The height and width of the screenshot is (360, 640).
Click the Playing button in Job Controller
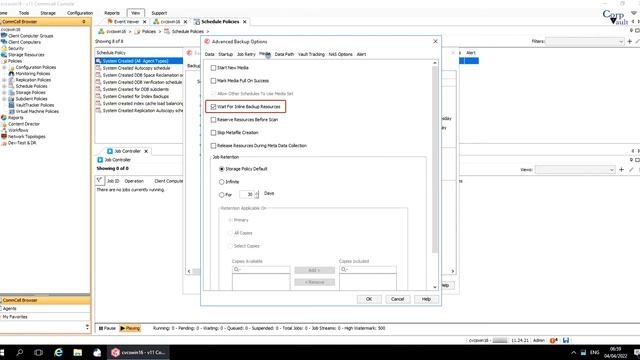tap(130, 328)
